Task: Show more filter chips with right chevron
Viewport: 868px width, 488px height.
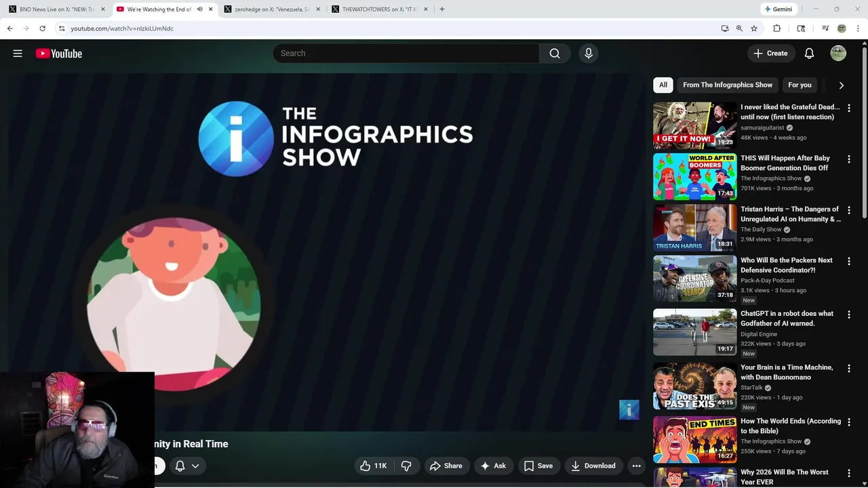Action: tap(842, 85)
